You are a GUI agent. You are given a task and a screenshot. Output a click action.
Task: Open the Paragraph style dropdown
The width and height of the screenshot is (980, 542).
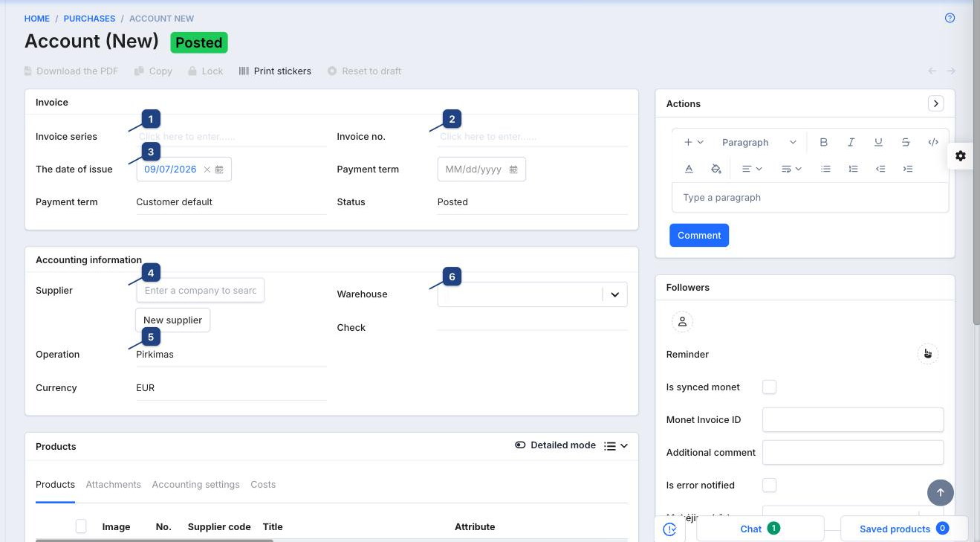pos(759,142)
